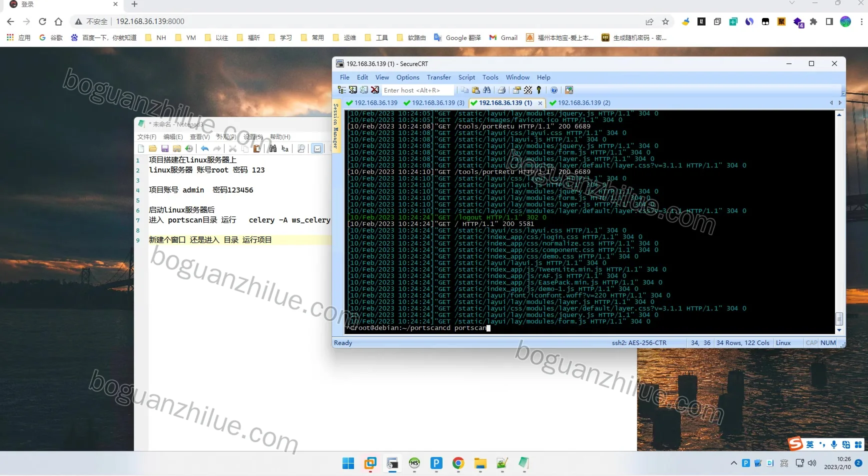Switch to the 192.168.36.139 (3) session tab
This screenshot has width=868, height=476.
coord(434,103)
